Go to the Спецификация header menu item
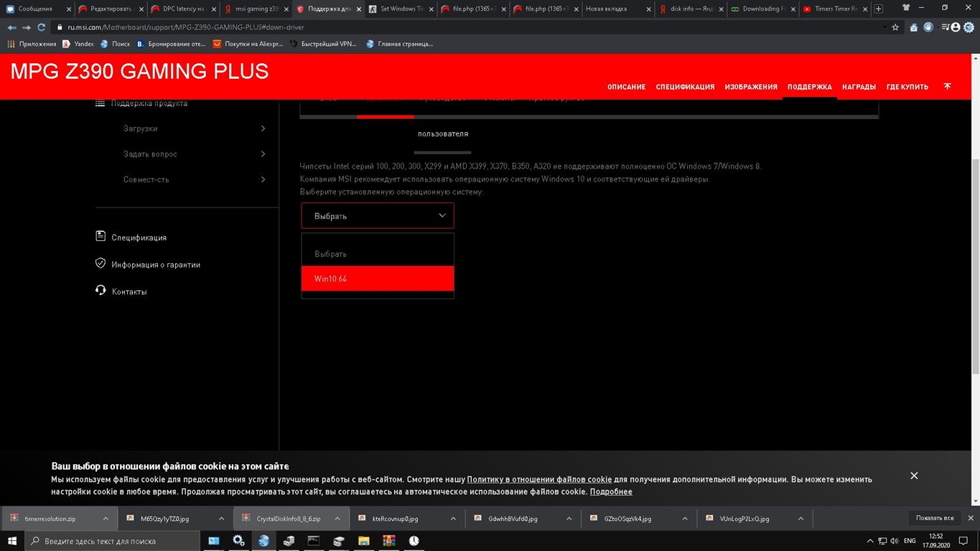 685,87
